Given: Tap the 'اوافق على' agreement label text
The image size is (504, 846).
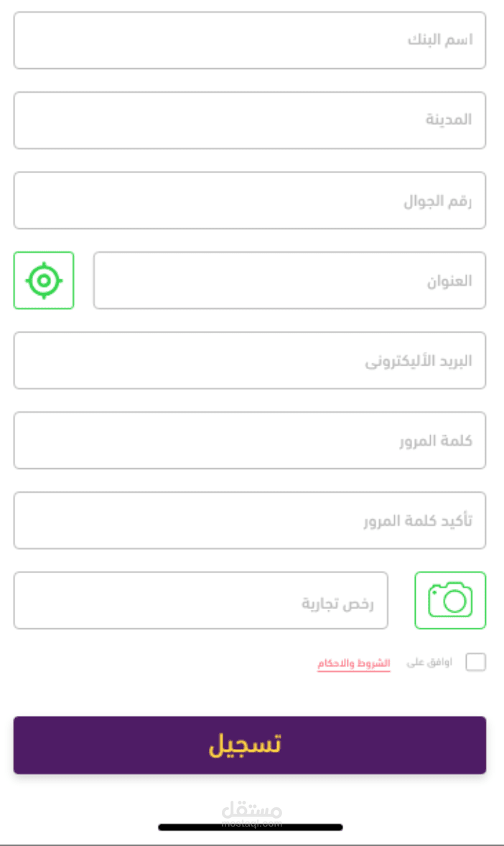Looking at the screenshot, I should point(429,662).
